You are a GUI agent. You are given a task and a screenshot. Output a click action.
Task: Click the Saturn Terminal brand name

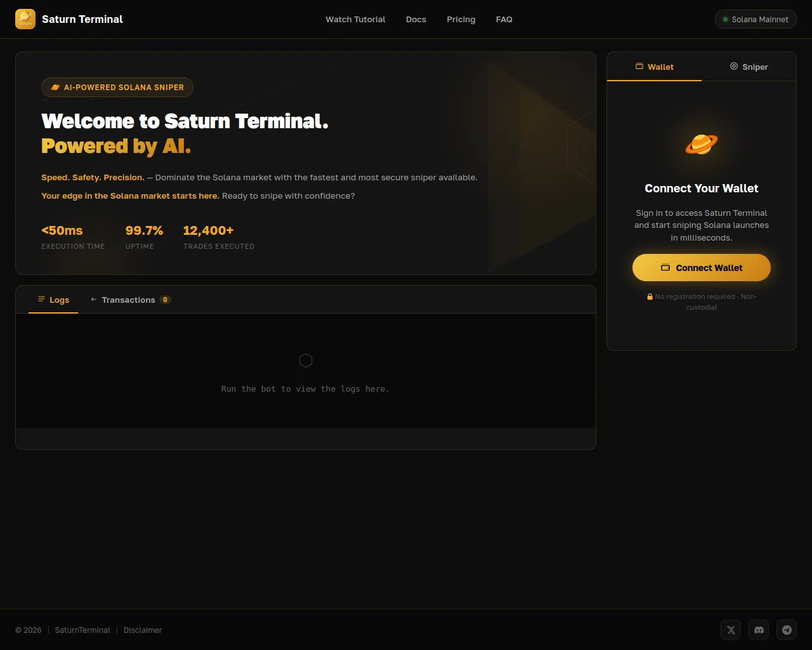point(82,19)
